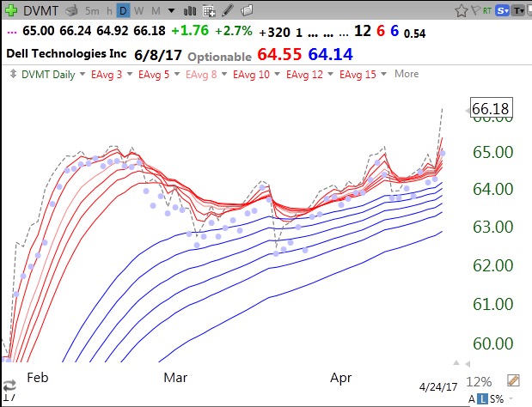Open the small arrow beside S%
532x407 pixels.
coord(511,399)
